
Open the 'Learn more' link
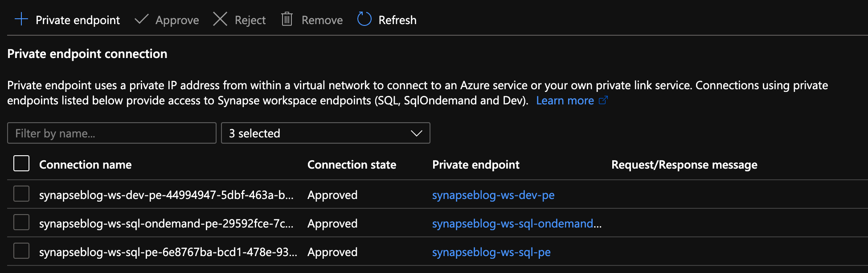point(565,100)
